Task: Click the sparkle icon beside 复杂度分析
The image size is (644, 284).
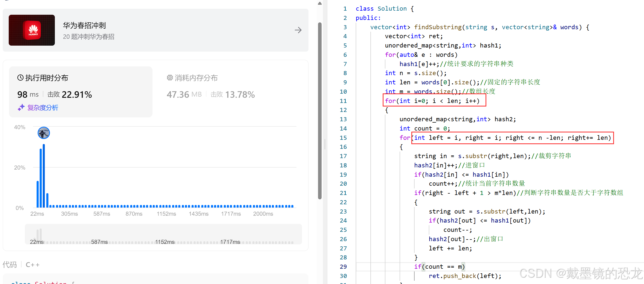Action: coord(21,108)
